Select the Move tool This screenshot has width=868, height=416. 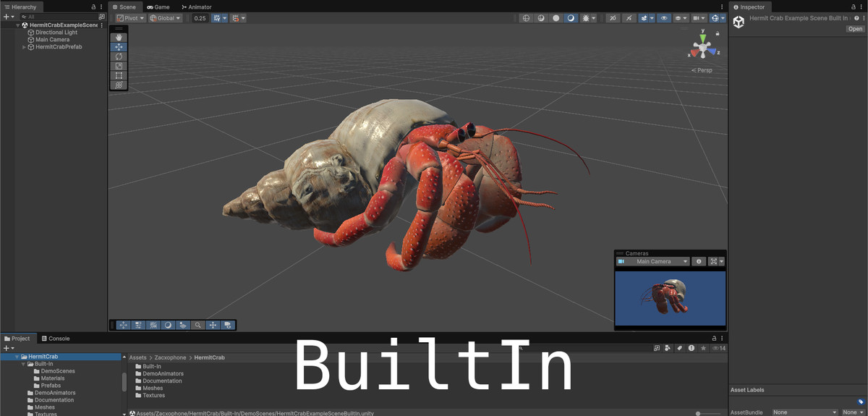pos(119,47)
